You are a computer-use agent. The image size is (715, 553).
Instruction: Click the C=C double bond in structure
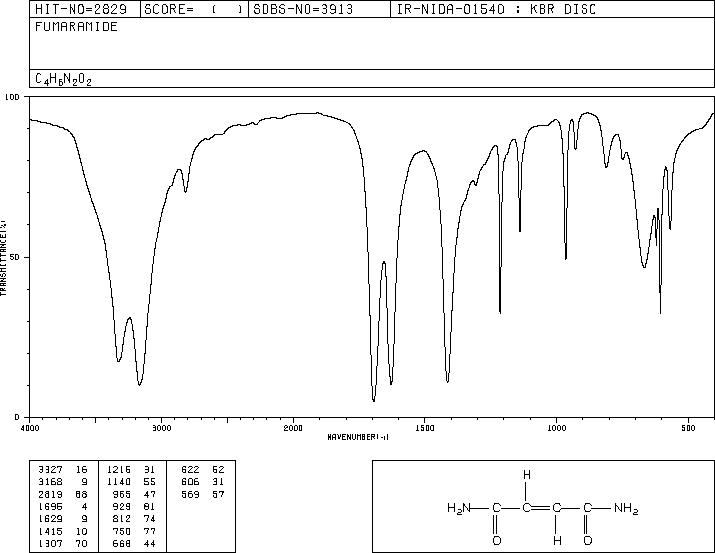(x=542, y=507)
